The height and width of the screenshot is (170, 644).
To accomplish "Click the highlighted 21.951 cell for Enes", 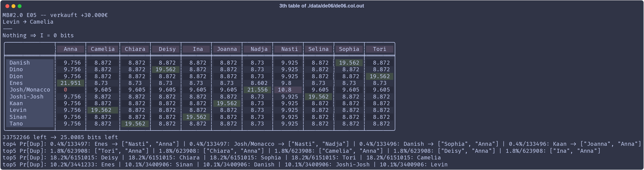I will (x=70, y=83).
